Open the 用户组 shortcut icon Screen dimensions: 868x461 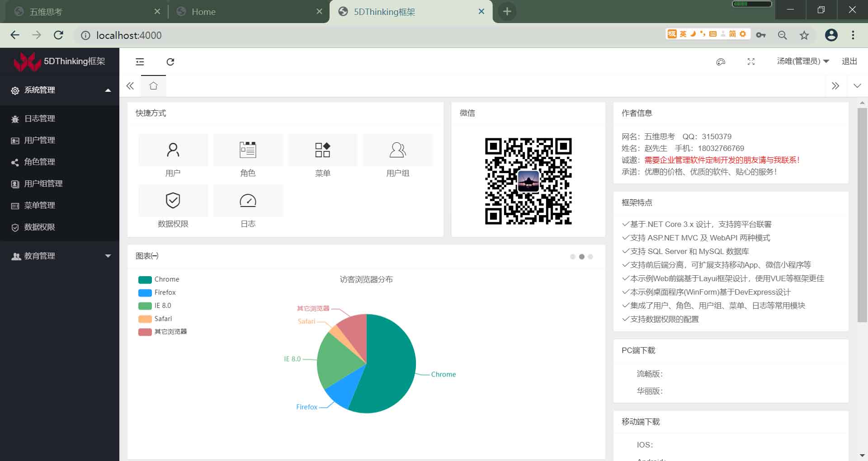pos(398,150)
